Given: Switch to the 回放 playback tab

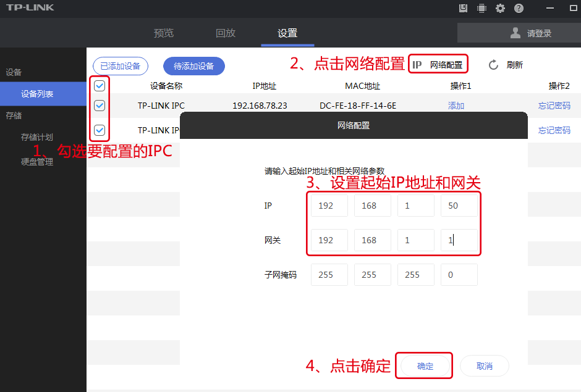Looking at the screenshot, I should pos(225,33).
